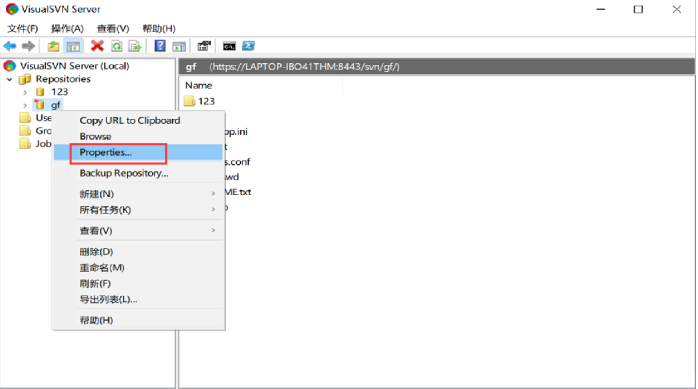Go back with the blue arrow toolbar icon
The image size is (698, 389).
point(10,46)
